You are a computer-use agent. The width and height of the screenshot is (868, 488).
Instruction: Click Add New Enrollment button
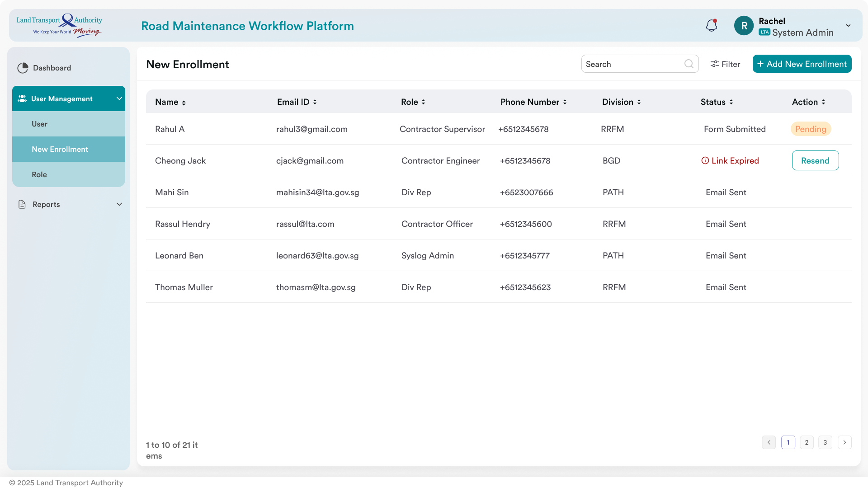coord(802,64)
